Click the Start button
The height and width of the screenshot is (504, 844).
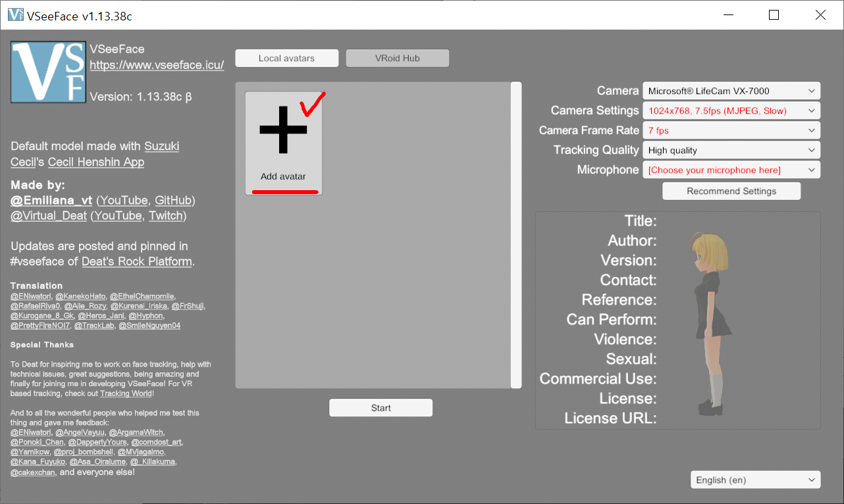[381, 408]
